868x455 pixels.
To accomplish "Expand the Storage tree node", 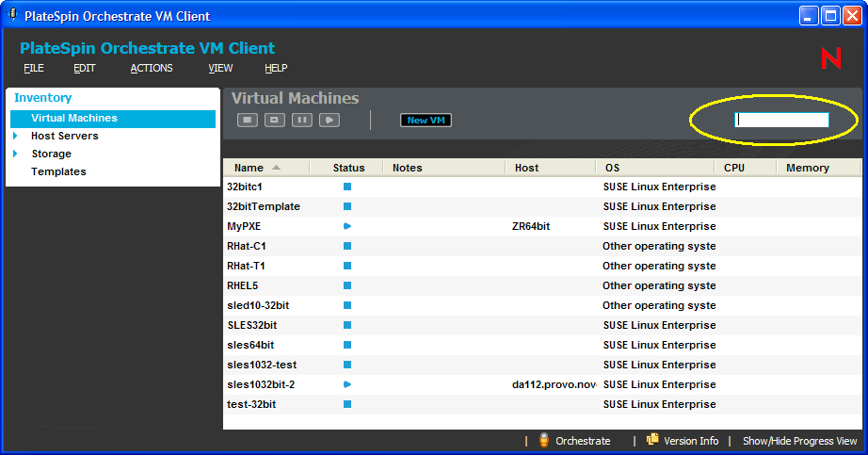I will [15, 154].
